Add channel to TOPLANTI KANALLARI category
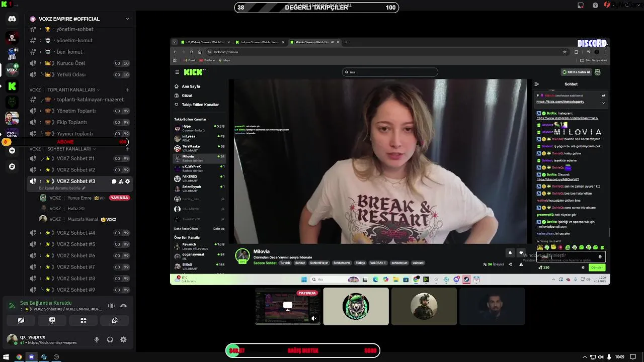The height and width of the screenshot is (362, 644). point(127,90)
